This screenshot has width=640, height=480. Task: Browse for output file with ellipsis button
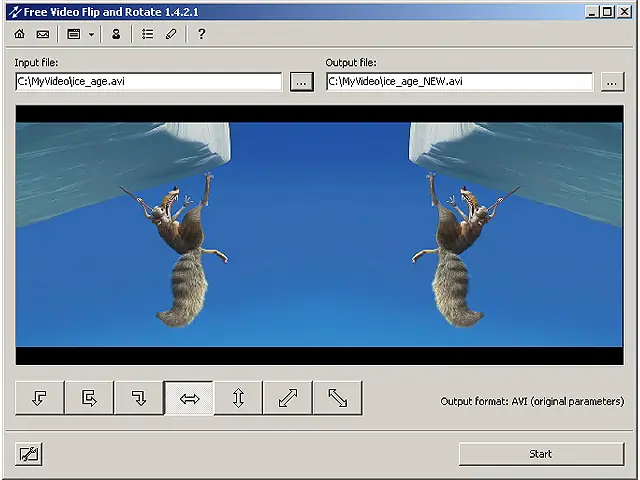tap(613, 82)
